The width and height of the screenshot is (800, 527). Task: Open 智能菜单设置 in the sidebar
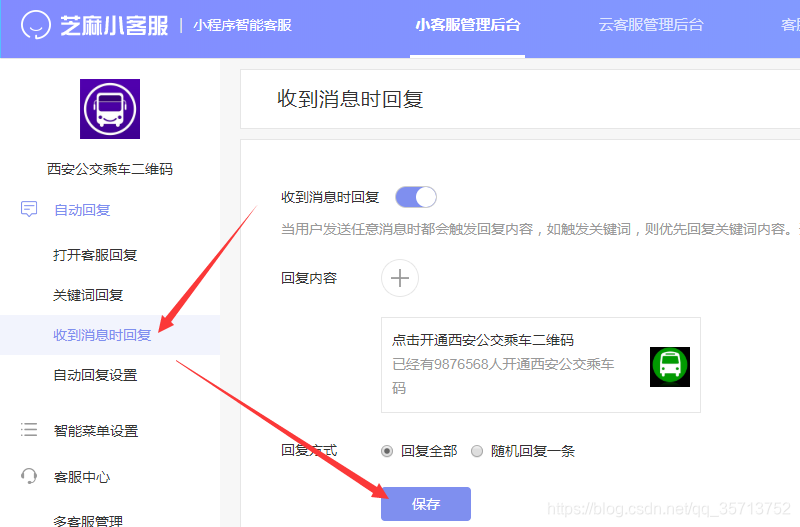96,431
